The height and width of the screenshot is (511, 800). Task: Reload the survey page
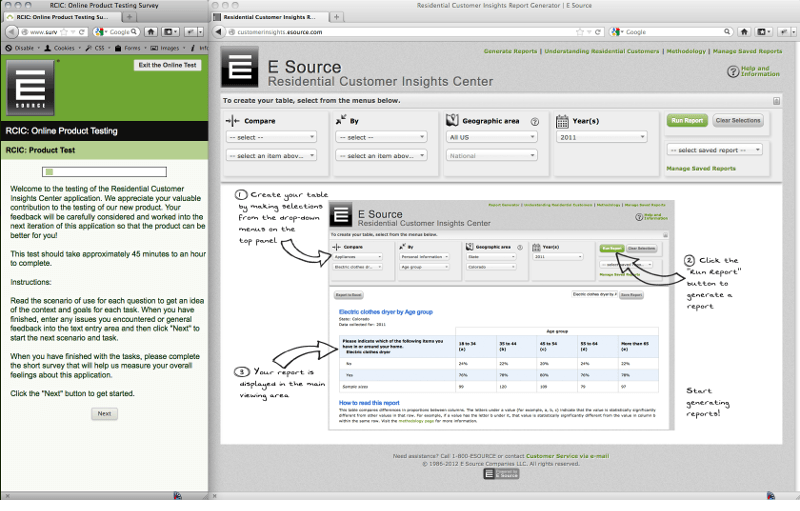81,32
